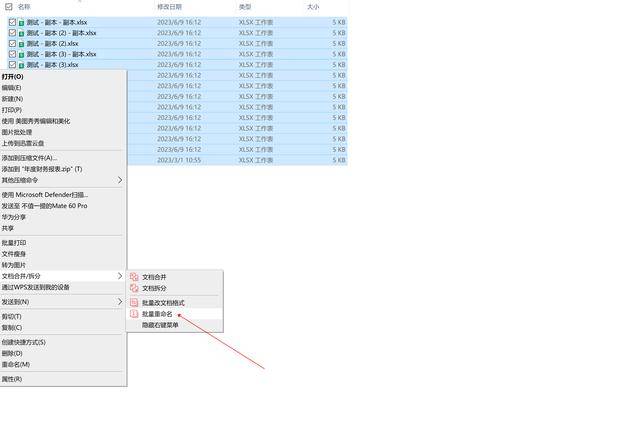Click the 批量重命名 icon
Screen dimensions: 640x437
coord(134,314)
